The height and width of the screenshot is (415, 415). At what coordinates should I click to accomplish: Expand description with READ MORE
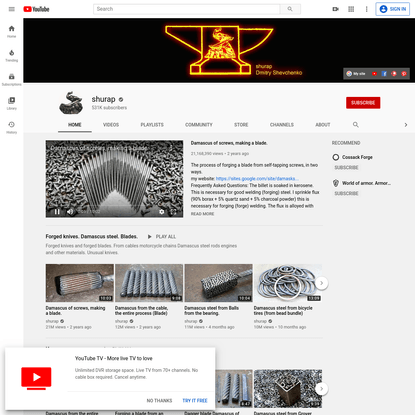coord(202,214)
